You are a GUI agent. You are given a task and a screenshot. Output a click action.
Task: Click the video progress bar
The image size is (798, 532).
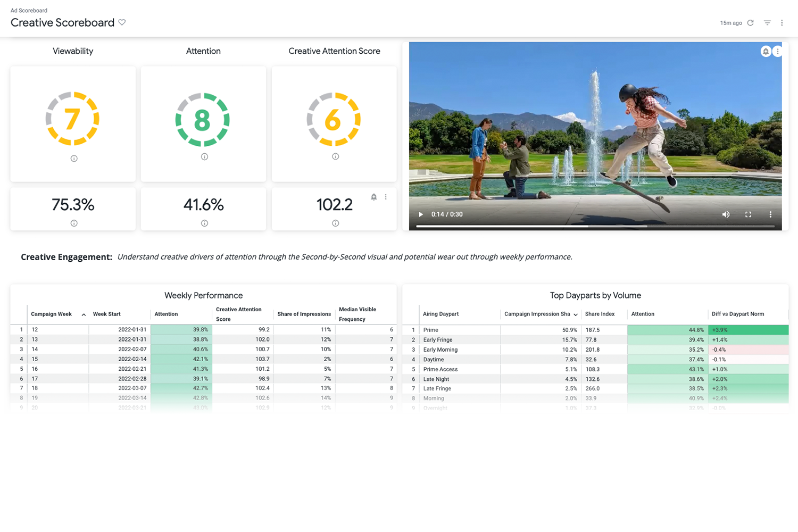tap(595, 226)
